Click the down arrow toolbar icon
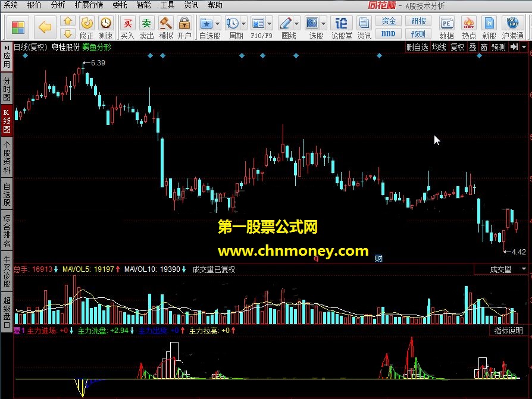Viewport: 532px width, 399px height. [67, 33]
